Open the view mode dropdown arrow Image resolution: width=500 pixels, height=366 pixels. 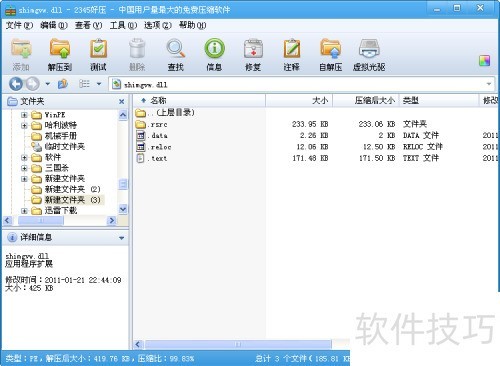pyautogui.click(x=99, y=84)
